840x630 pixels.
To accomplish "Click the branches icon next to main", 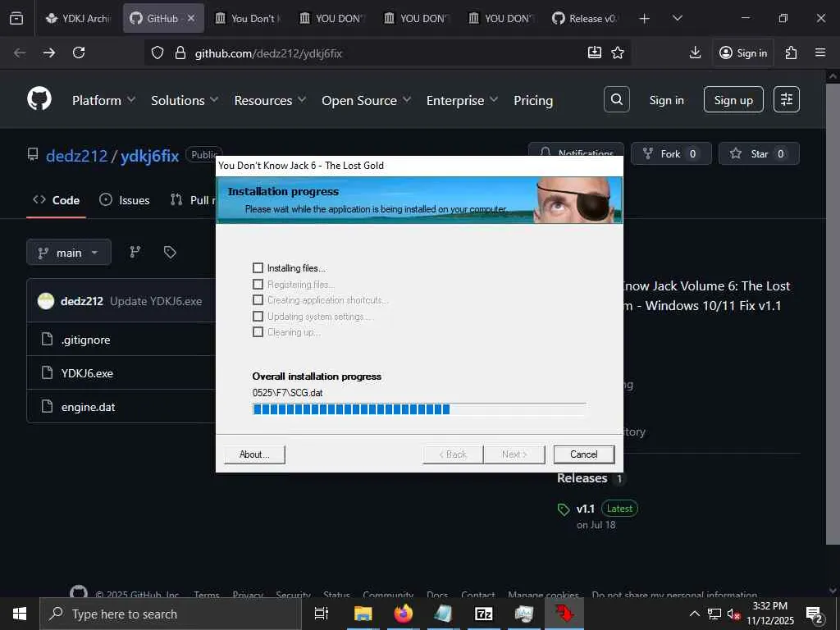I will [135, 252].
